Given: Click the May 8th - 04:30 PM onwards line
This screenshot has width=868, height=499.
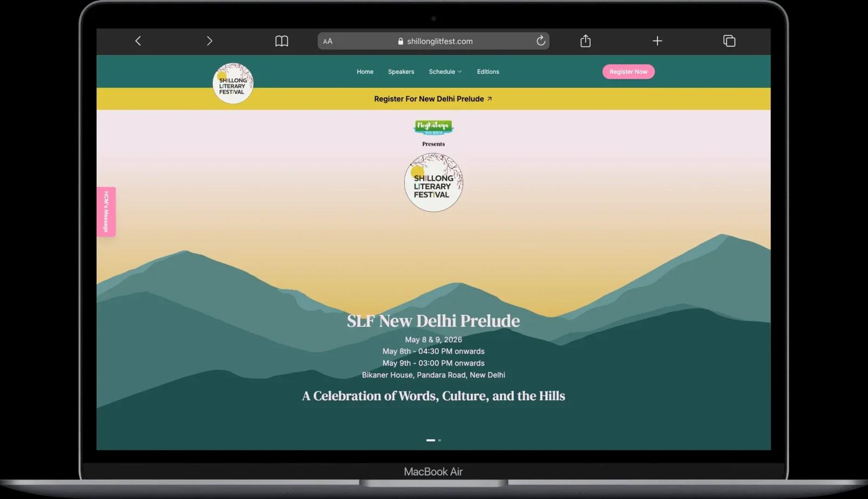Looking at the screenshot, I should [433, 351].
